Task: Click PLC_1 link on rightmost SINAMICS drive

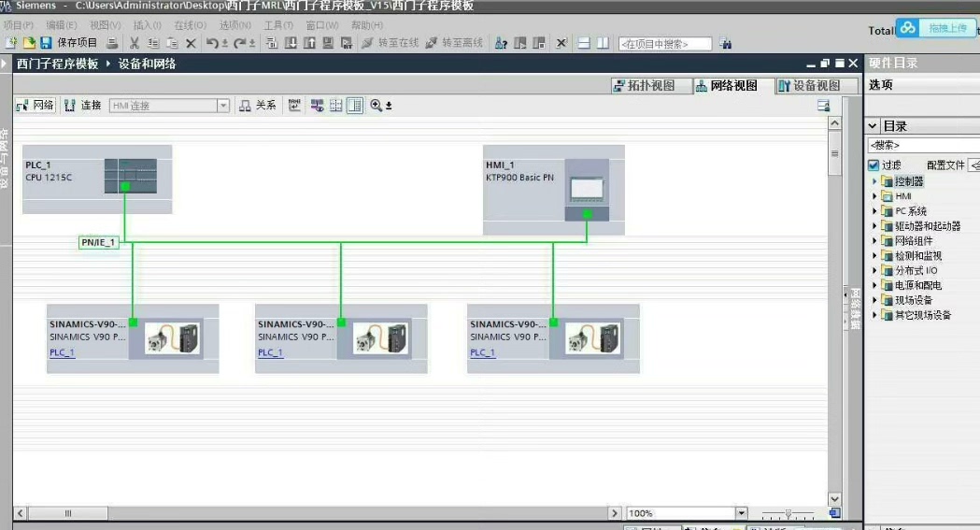Action: pos(482,352)
